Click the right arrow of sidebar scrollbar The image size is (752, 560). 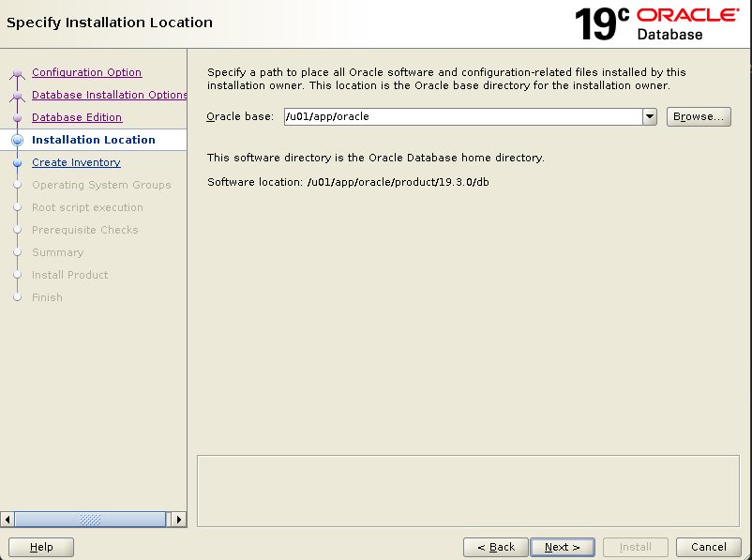179,520
